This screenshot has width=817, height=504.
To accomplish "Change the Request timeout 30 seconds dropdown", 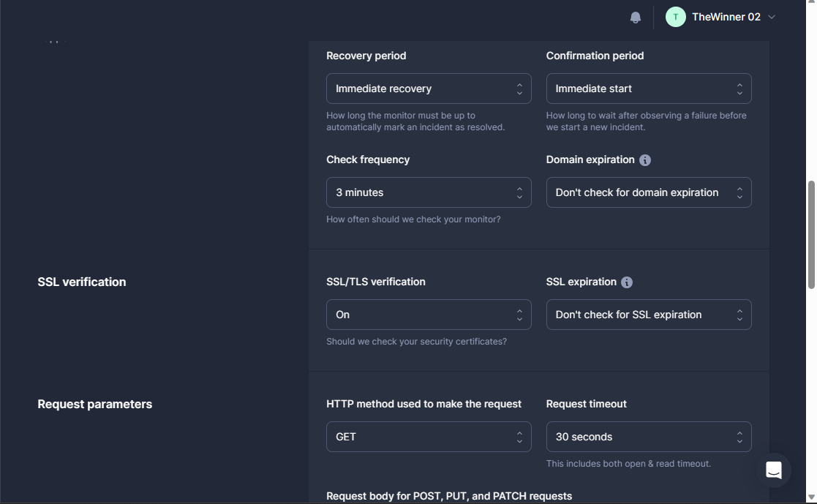I will (x=648, y=437).
